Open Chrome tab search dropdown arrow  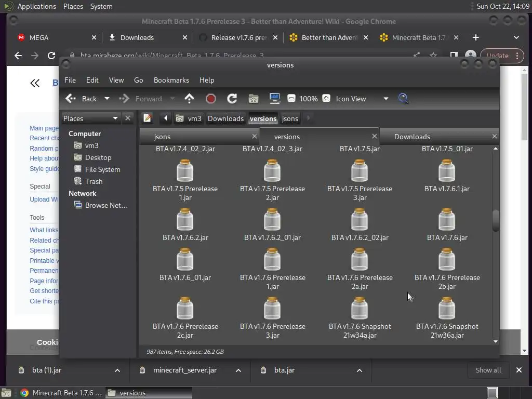click(x=516, y=37)
